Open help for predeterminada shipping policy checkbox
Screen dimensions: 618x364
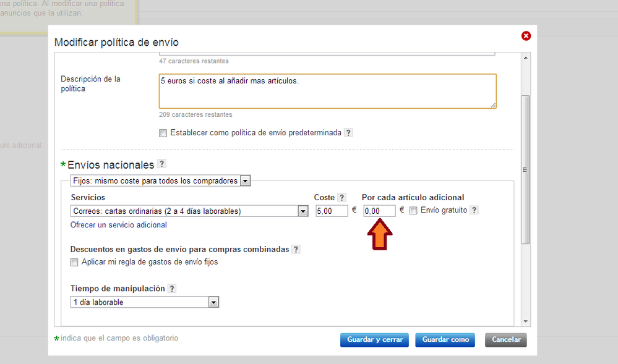pos(348,133)
